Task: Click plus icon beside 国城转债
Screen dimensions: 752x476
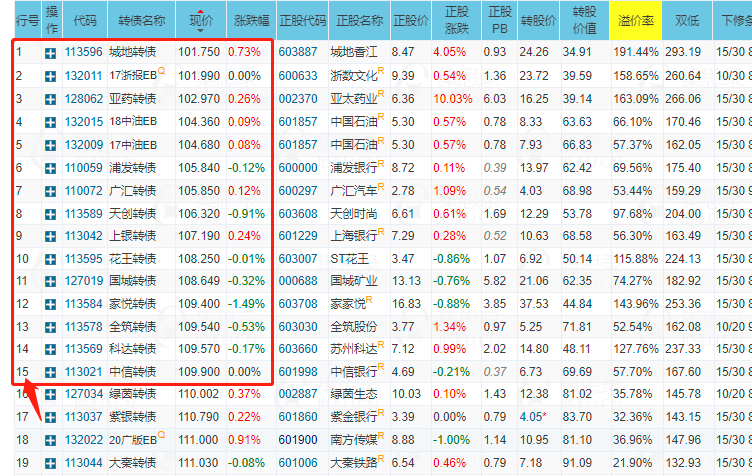Action: click(50, 281)
